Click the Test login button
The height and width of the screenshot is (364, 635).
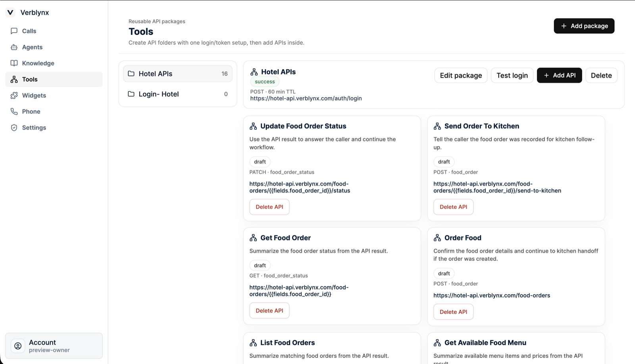[512, 75]
